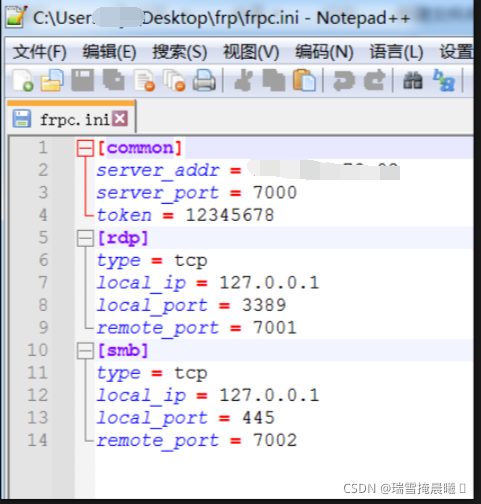Click the Save All toolbar icon
481x504 pixels.
pyautogui.click(x=113, y=80)
